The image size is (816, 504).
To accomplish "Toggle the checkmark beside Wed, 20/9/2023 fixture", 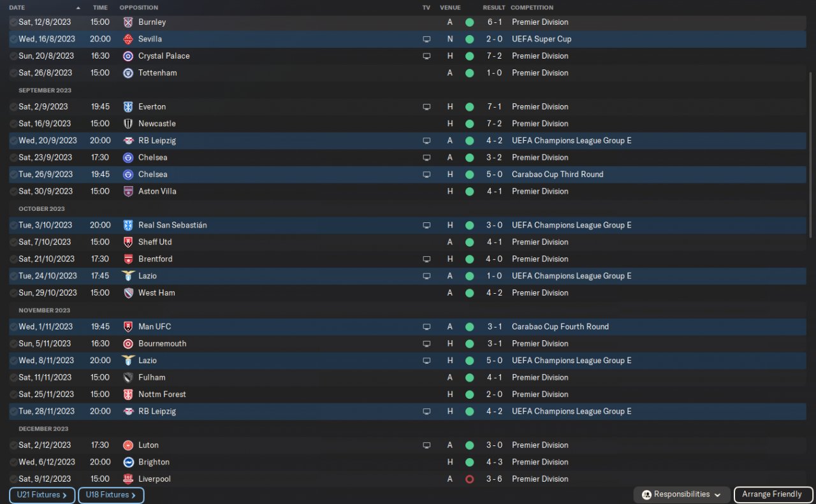I will coord(13,141).
